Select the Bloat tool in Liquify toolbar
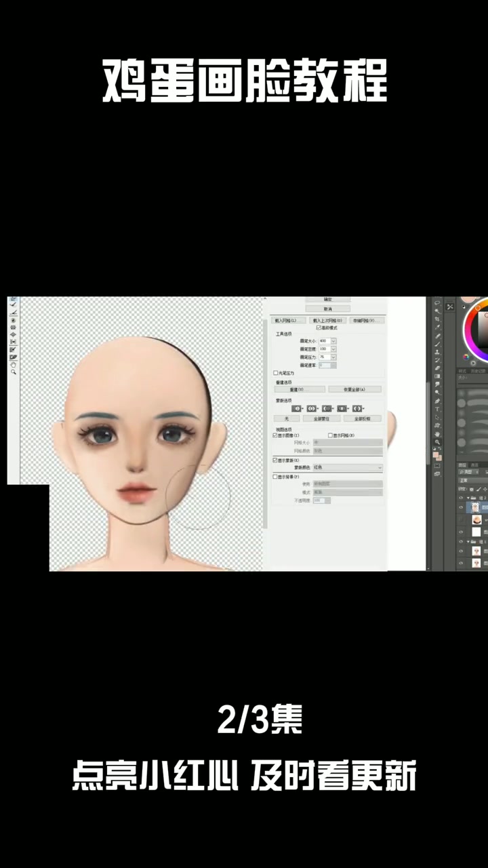The image size is (488, 868). 13,334
